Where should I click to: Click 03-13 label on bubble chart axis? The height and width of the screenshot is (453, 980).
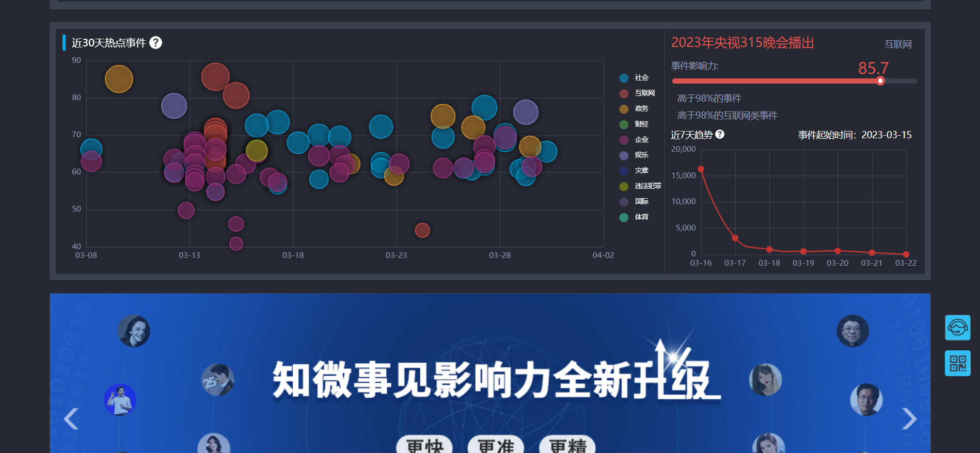(189, 255)
